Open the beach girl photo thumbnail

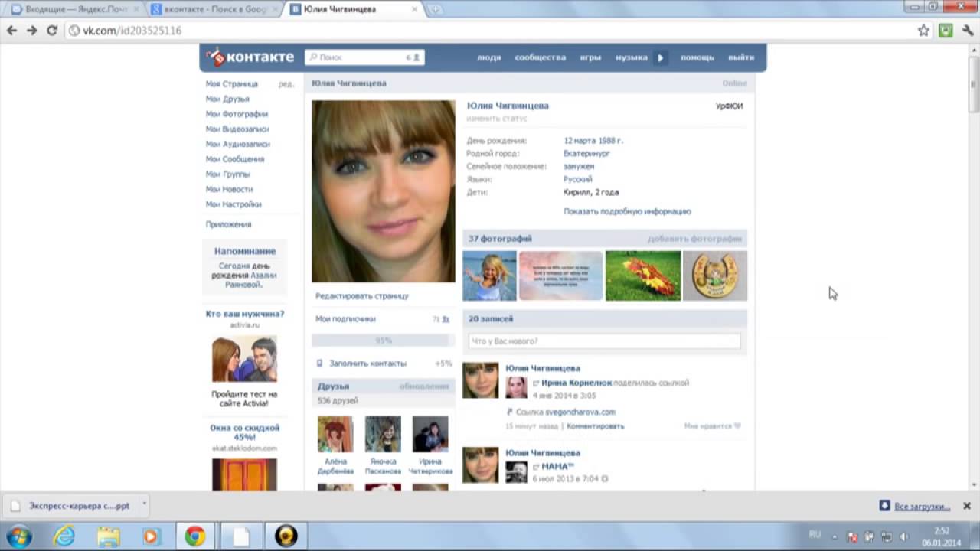(x=489, y=275)
